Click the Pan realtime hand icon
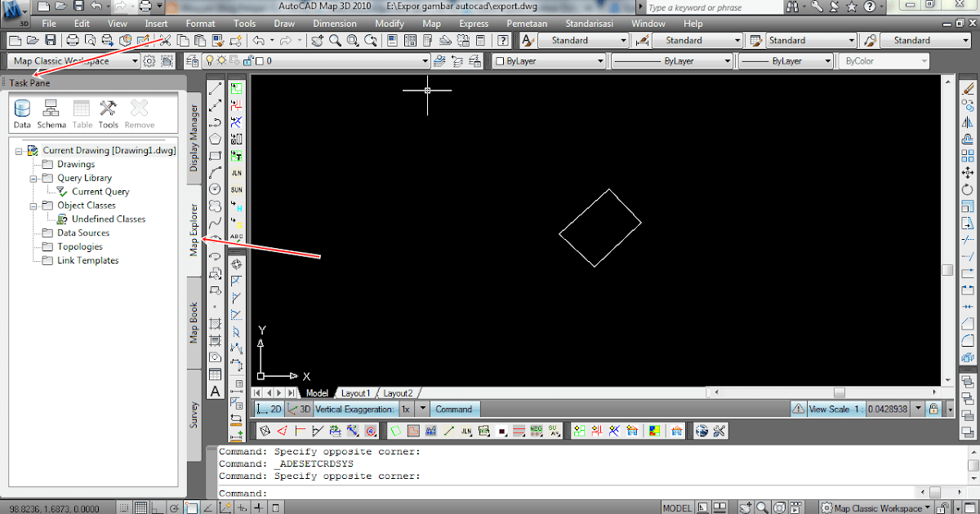Screen dimensions: 980x514 (318, 40)
